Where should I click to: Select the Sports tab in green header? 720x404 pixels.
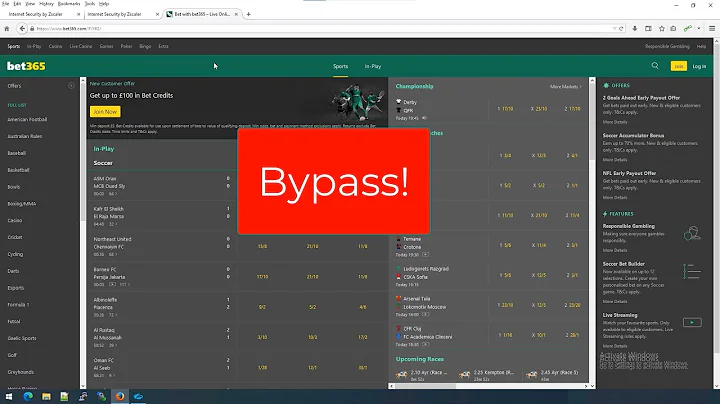pos(340,66)
